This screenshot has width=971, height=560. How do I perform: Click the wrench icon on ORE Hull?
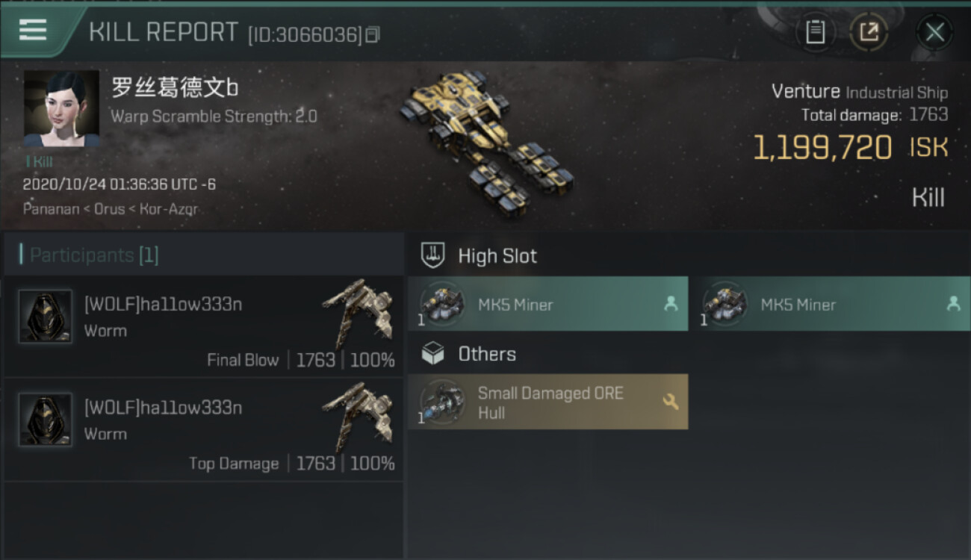pyautogui.click(x=670, y=402)
